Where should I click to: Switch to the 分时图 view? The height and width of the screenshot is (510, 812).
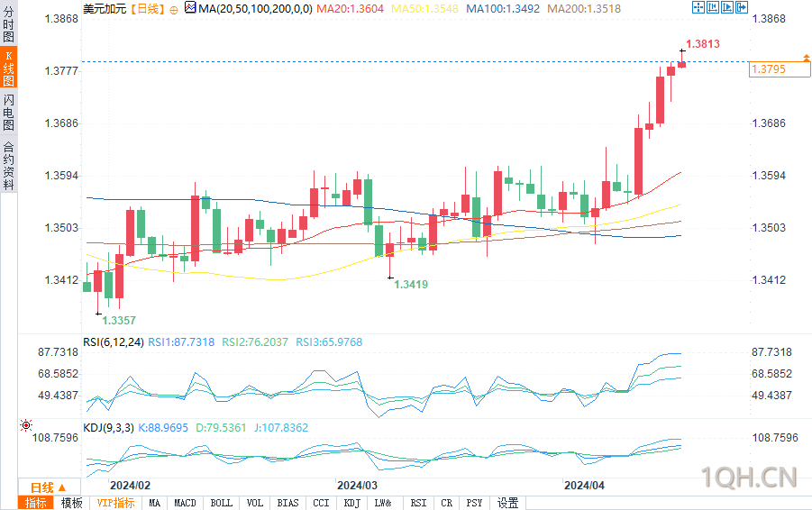tap(8, 23)
